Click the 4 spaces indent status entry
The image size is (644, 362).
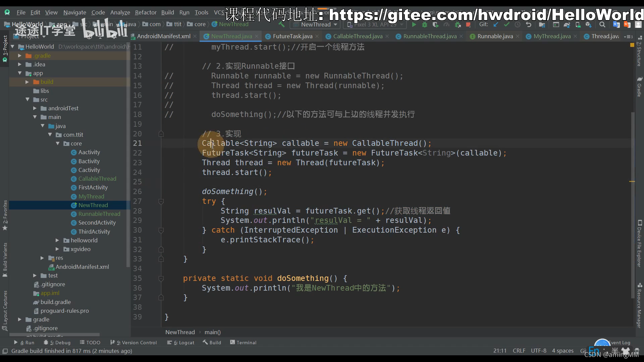[x=563, y=351]
